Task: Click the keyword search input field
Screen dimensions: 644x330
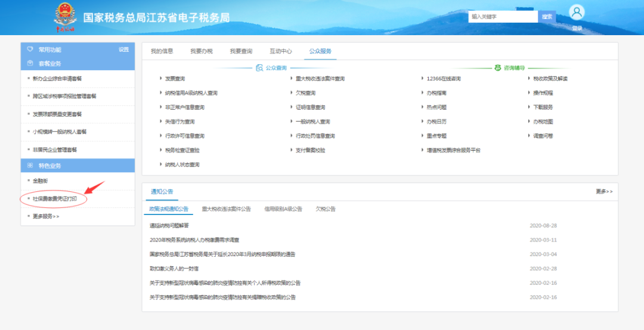Action: (503, 17)
